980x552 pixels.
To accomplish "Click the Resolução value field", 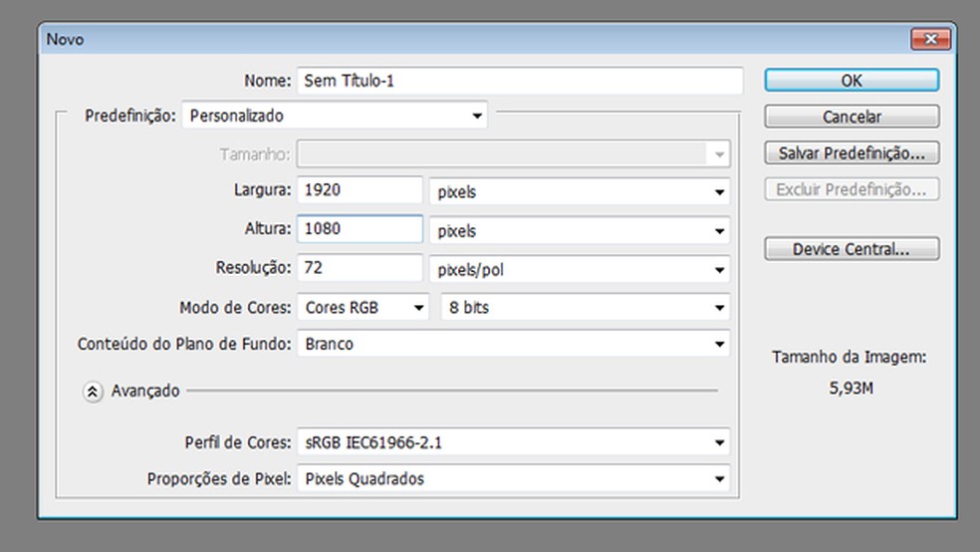I will [360, 268].
